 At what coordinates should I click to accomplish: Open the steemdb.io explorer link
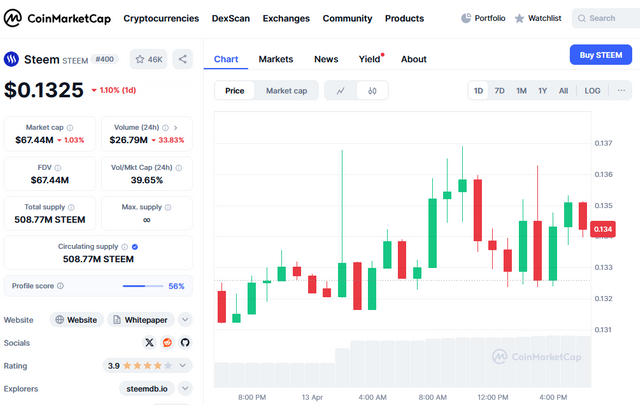pyautogui.click(x=147, y=389)
